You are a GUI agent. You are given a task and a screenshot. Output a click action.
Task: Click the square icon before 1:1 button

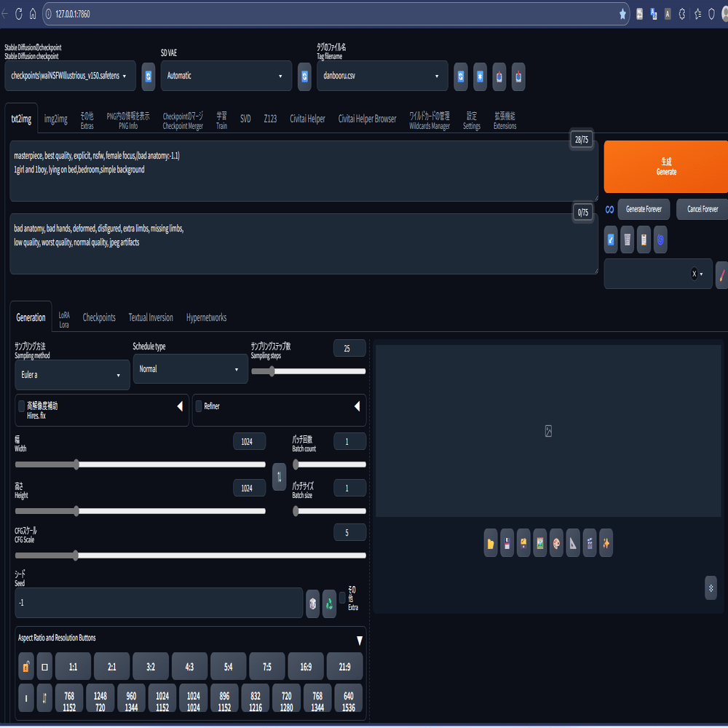click(x=44, y=667)
